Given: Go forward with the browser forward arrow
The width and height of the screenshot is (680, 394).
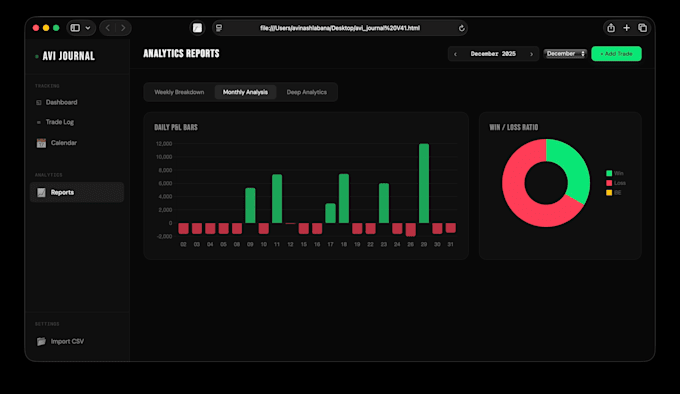Looking at the screenshot, I should point(123,28).
